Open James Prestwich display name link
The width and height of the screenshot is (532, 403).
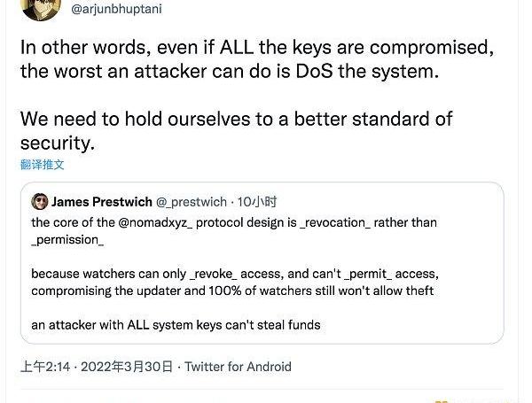pyautogui.click(x=101, y=202)
